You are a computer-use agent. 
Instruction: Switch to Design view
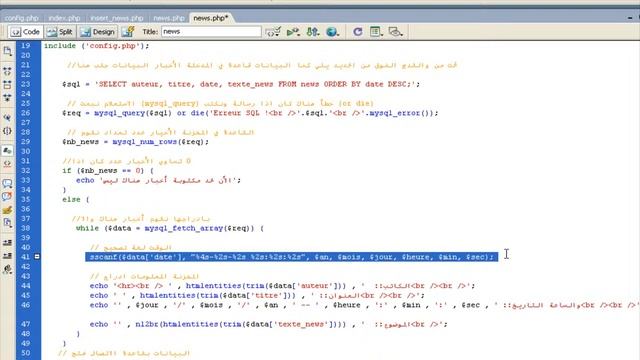point(98,32)
